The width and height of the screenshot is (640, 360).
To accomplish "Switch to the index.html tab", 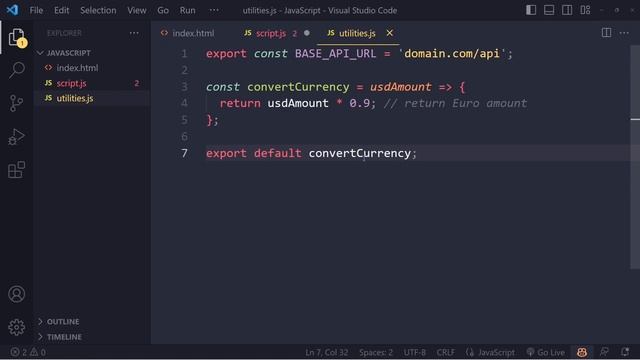I will pos(187,33).
